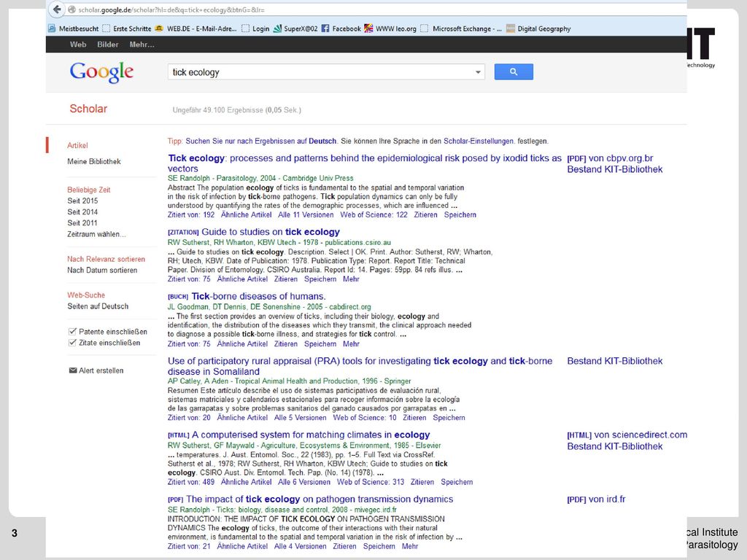Filter results Seit 2014

click(82, 212)
